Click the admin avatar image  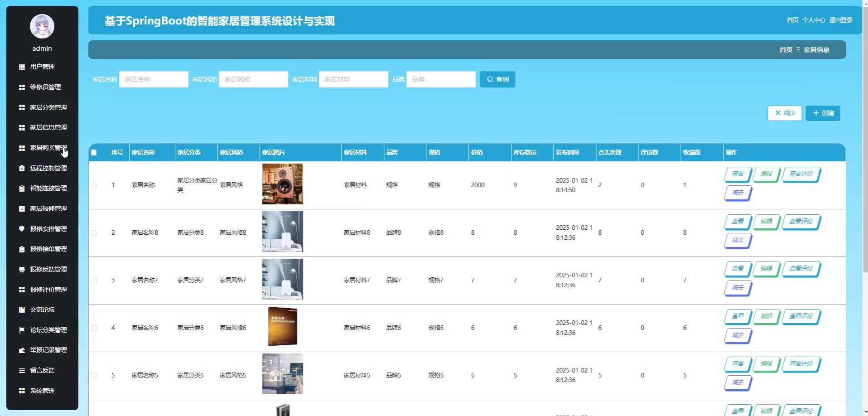pyautogui.click(x=42, y=26)
